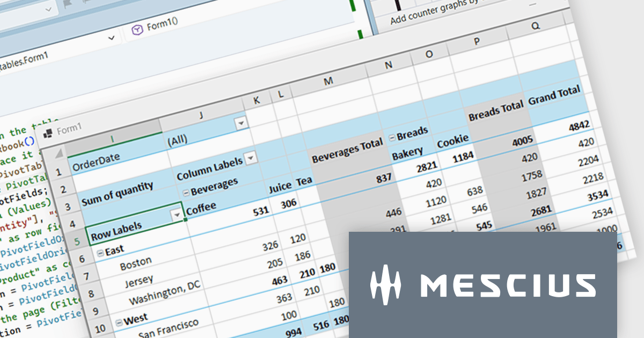Screen dimensions: 644x338
Task: Collapse the West row group
Action: tap(119, 324)
